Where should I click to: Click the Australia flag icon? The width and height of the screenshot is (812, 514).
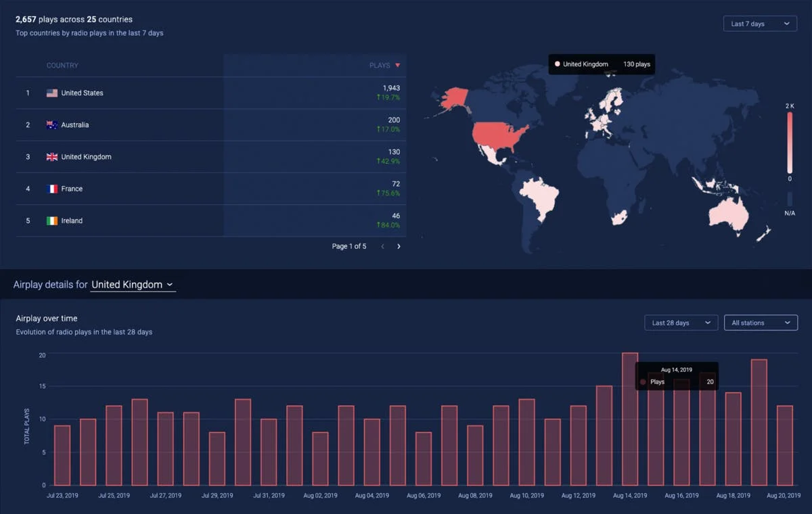(x=52, y=124)
